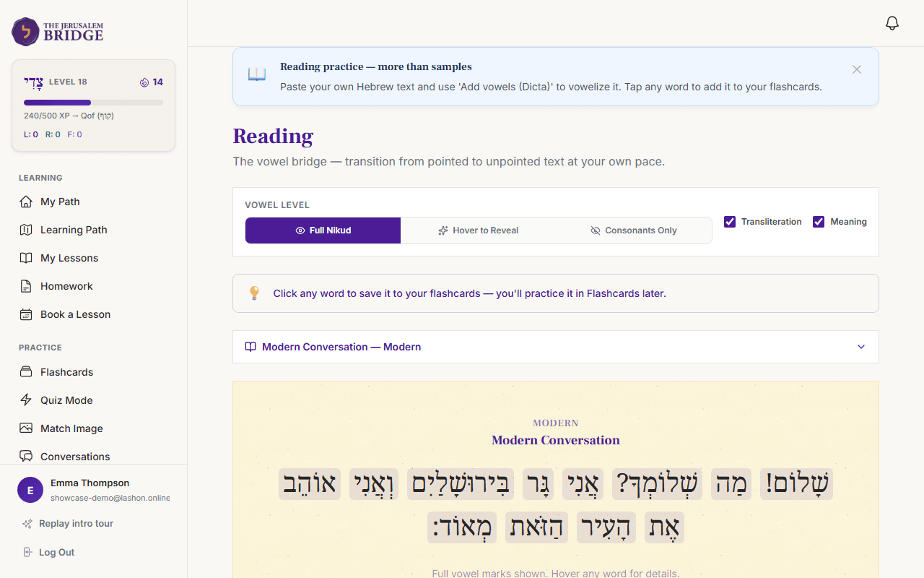Click the Replay intro tour sparkle icon

coord(27,524)
